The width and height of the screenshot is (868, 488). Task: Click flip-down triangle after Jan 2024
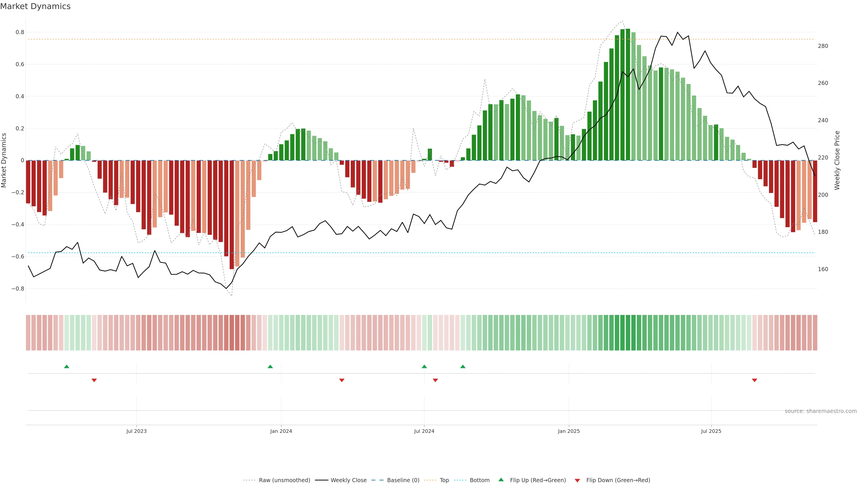click(342, 380)
